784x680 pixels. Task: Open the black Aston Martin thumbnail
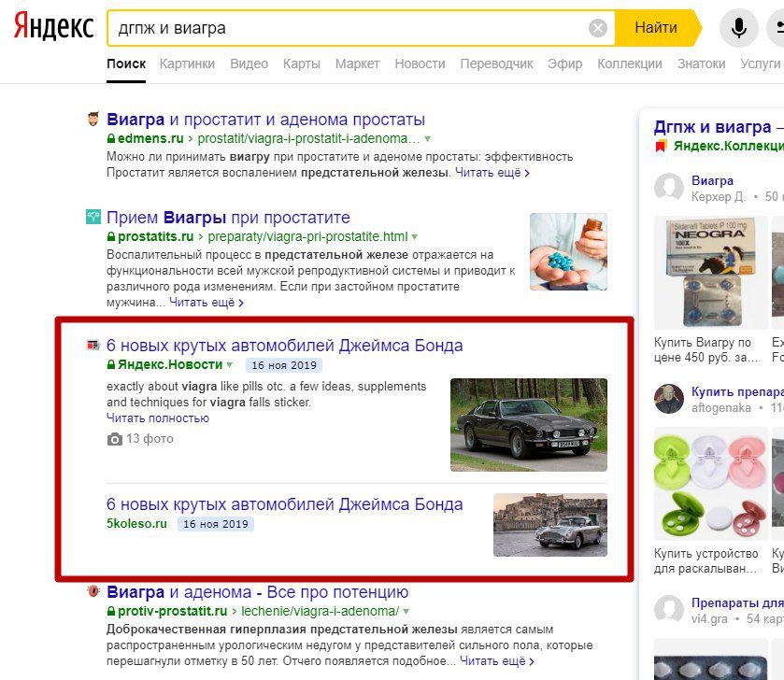[x=529, y=425]
